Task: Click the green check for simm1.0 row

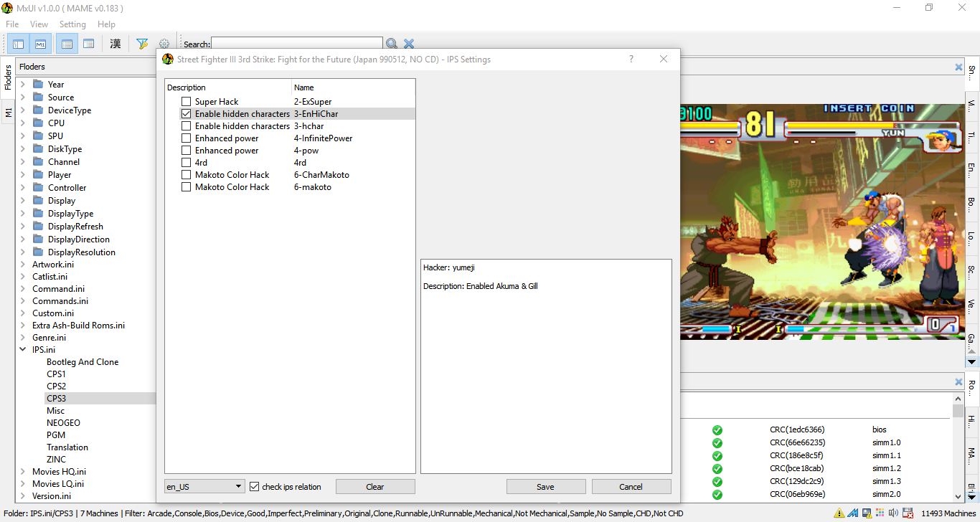Action: 717,443
